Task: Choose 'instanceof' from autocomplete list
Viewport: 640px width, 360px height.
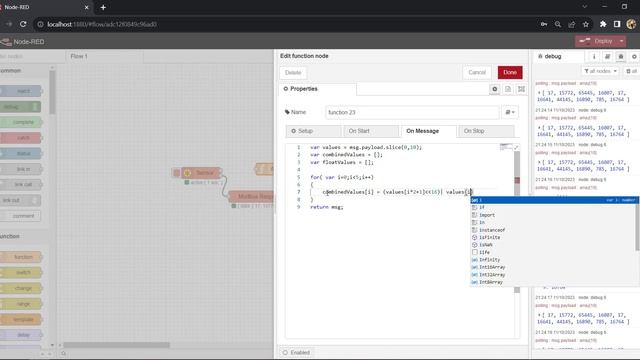Action: [553, 230]
